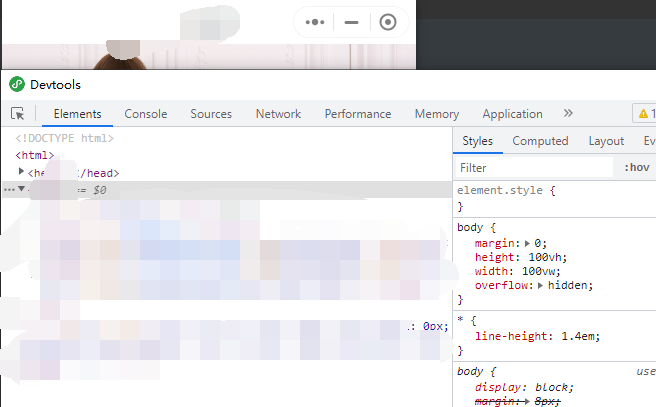Edit the overflow hidden value

(x=570, y=285)
